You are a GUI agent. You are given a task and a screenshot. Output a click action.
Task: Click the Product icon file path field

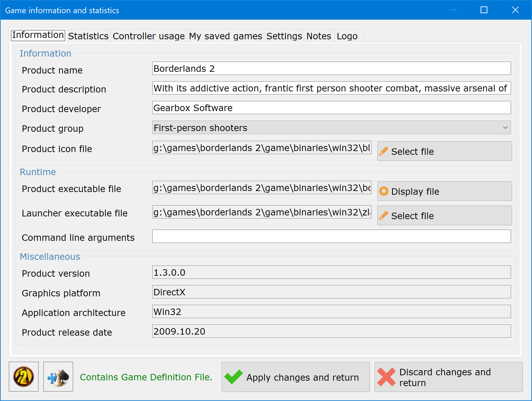(x=262, y=148)
